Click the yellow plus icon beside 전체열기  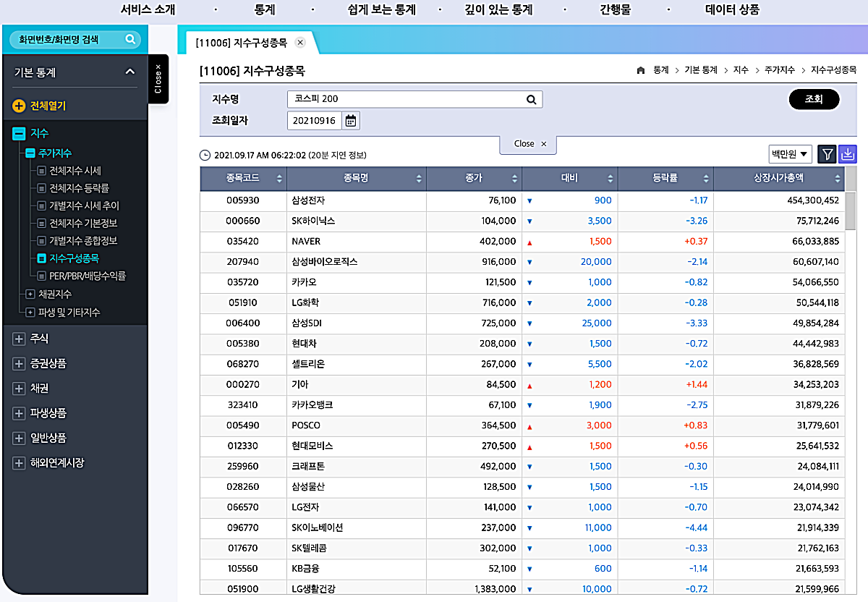(19, 106)
